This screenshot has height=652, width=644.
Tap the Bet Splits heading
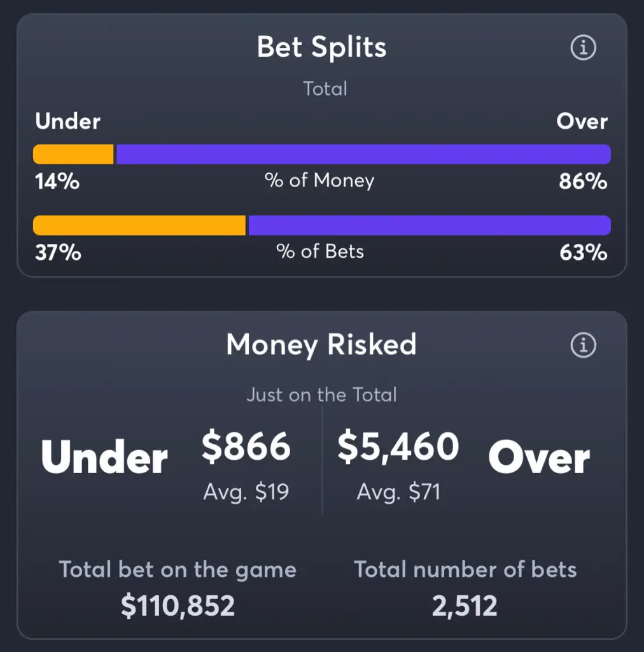tap(321, 47)
